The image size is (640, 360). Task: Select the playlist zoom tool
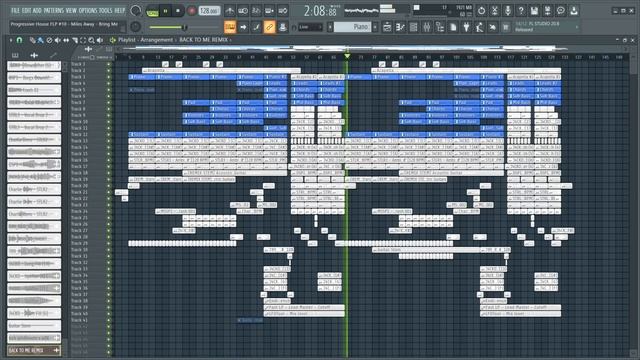[91, 40]
